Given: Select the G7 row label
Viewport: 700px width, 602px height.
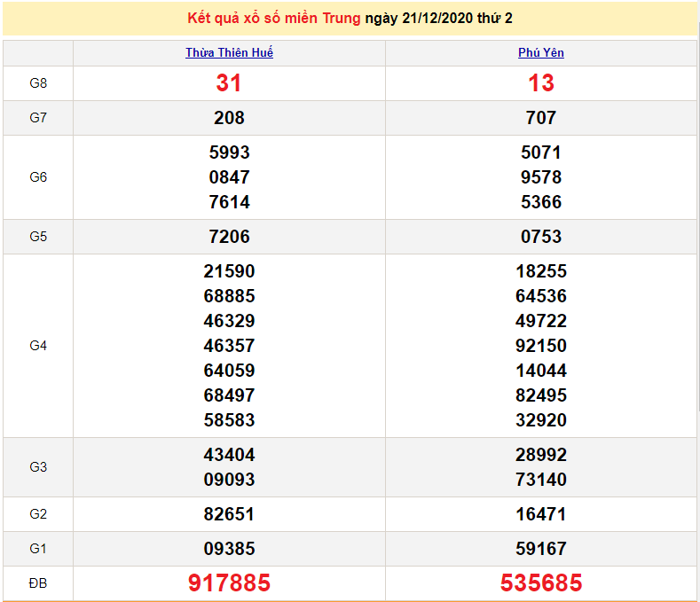Looking at the screenshot, I should coord(38,118).
